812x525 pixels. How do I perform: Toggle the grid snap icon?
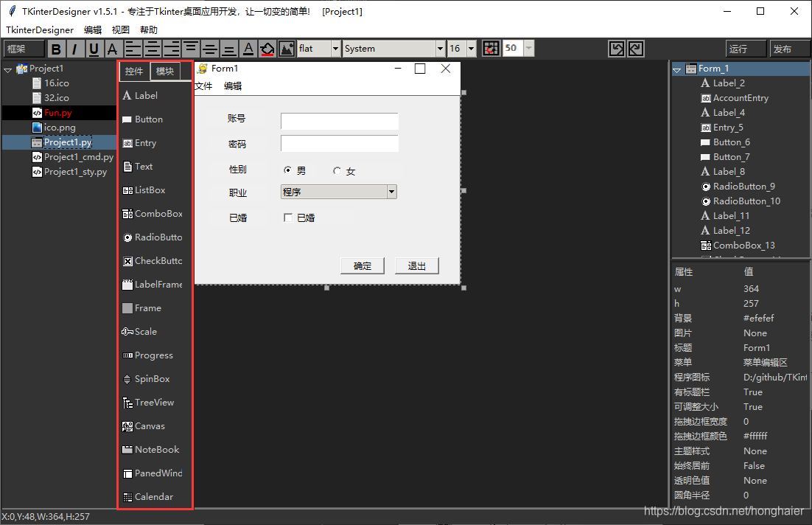point(491,49)
